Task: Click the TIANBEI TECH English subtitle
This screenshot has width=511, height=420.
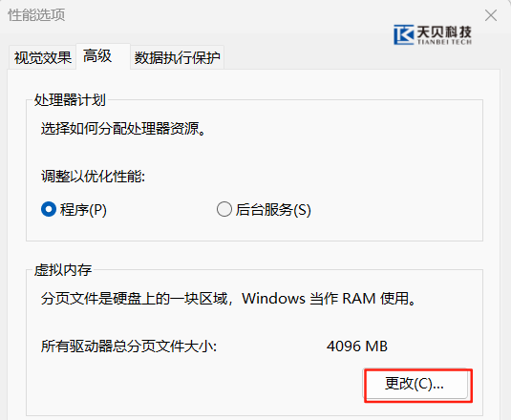Action: [444, 42]
